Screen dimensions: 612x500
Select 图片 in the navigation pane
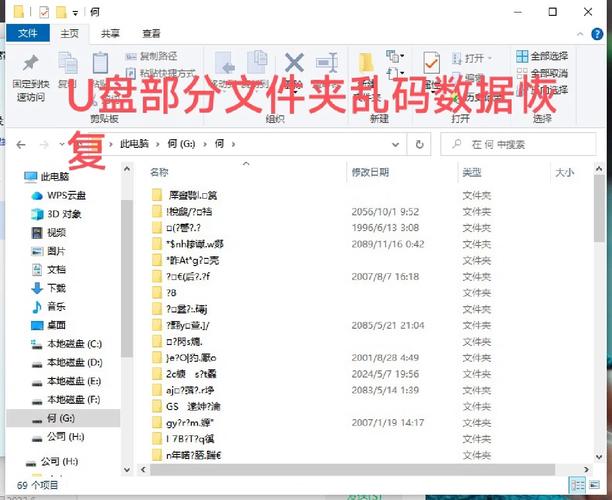48,251
